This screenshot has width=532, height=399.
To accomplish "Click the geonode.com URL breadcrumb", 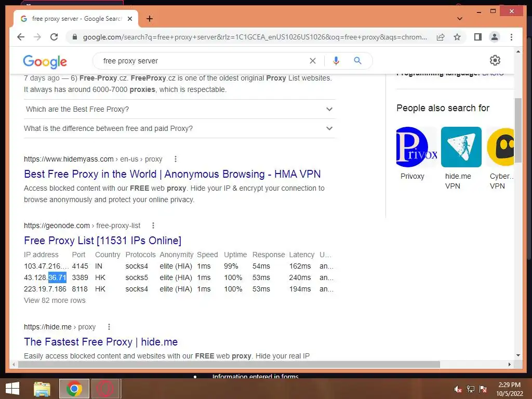I will click(82, 225).
